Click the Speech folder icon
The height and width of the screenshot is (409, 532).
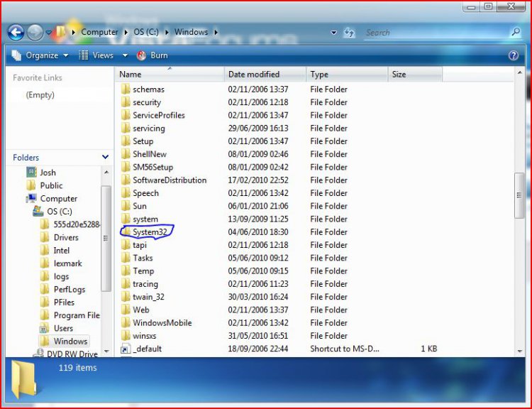pos(126,192)
